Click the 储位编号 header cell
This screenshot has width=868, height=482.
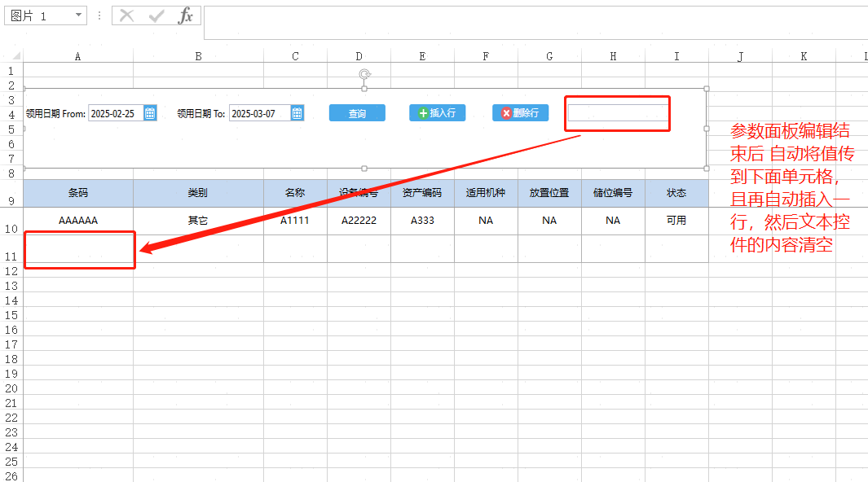coord(613,193)
